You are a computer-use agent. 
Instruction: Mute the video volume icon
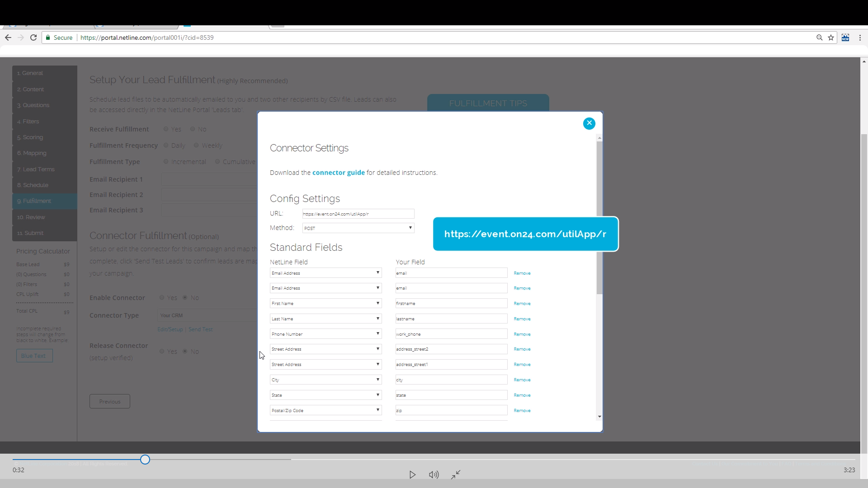click(434, 474)
